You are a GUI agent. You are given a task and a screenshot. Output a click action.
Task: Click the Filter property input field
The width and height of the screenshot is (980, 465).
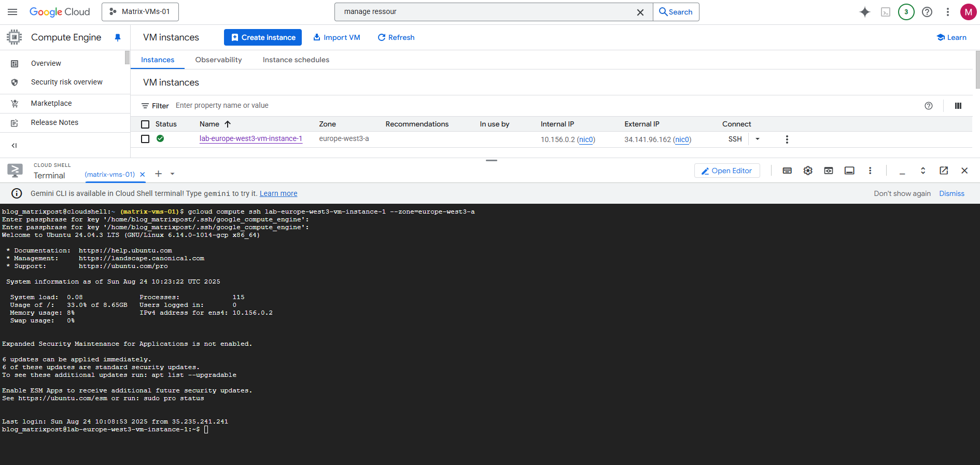[x=544, y=105]
